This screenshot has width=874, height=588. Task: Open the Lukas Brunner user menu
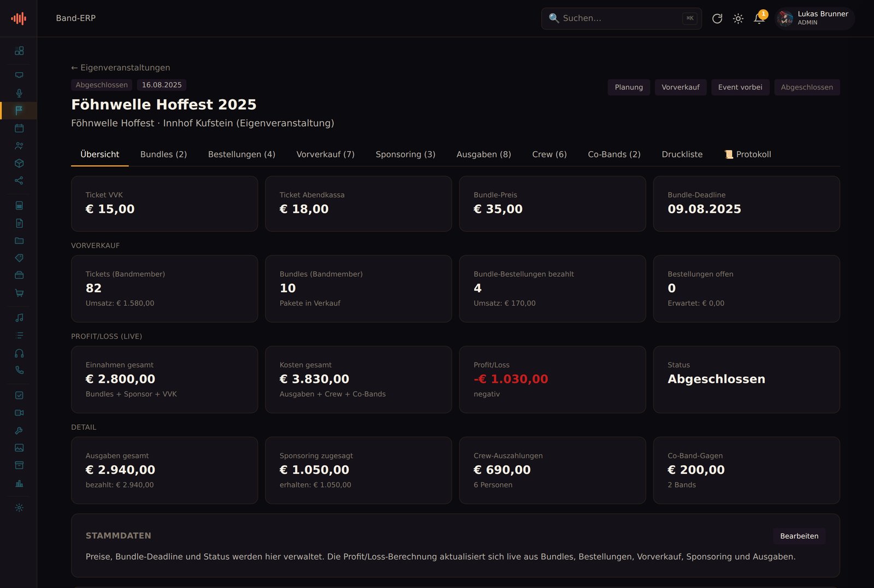coord(814,18)
